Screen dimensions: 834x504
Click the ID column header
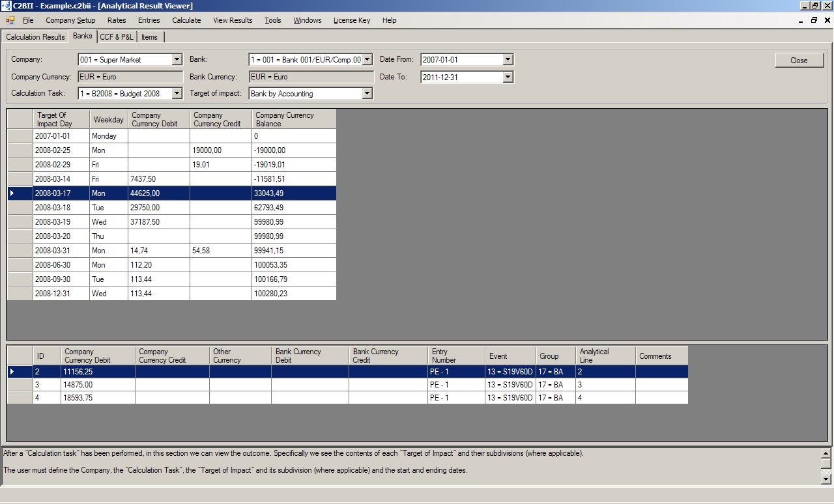47,356
